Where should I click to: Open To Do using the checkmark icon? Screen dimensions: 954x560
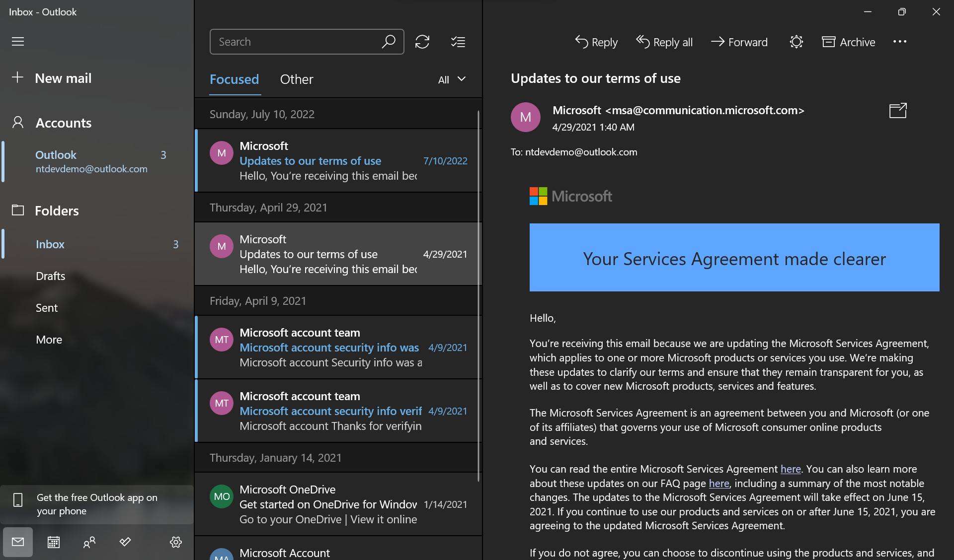click(x=125, y=542)
